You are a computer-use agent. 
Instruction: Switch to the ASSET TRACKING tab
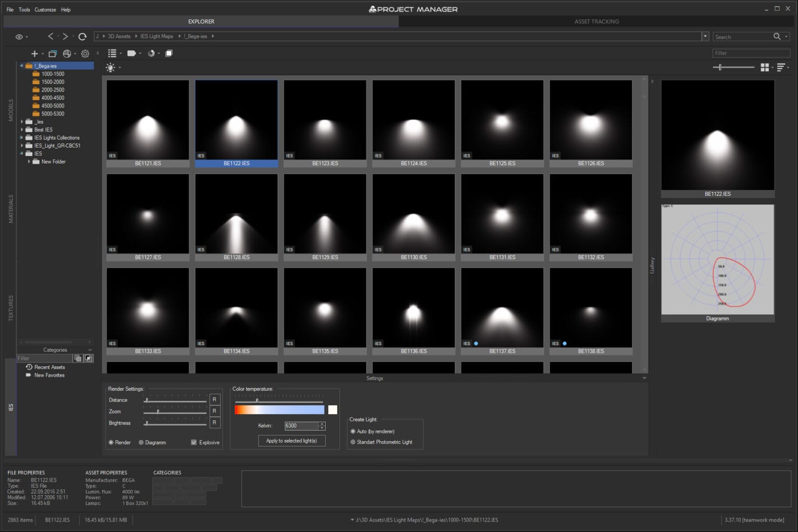[x=596, y=21]
